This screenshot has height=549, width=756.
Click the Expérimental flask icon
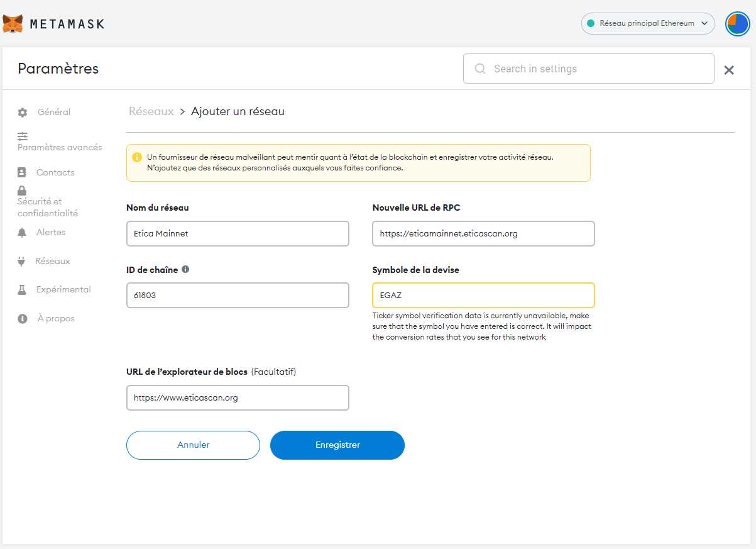(22, 289)
